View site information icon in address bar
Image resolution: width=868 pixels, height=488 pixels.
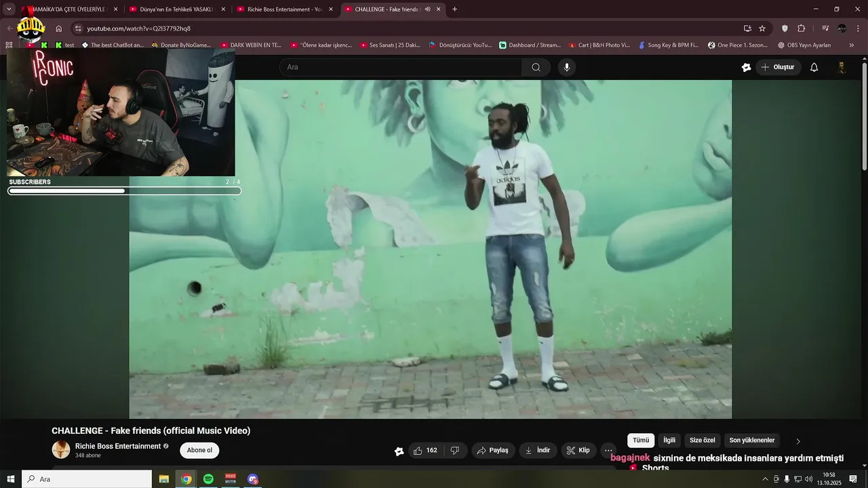[78, 28]
